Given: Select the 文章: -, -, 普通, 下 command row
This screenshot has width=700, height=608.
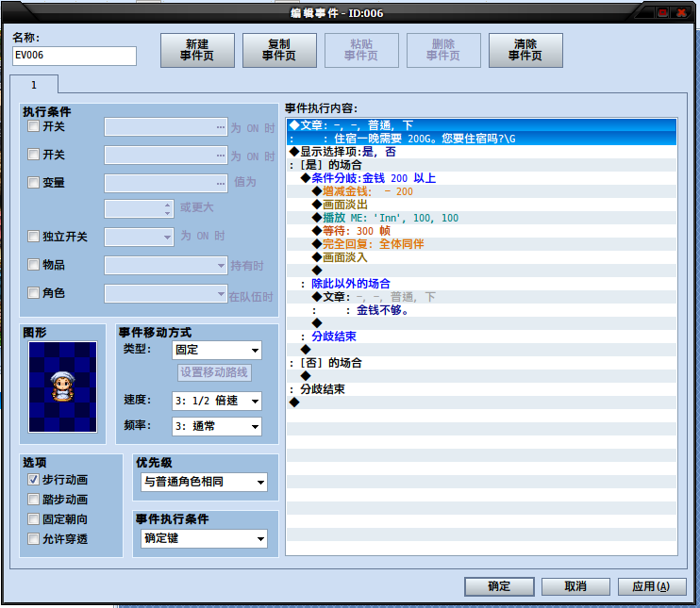Looking at the screenshot, I should coord(481,125).
